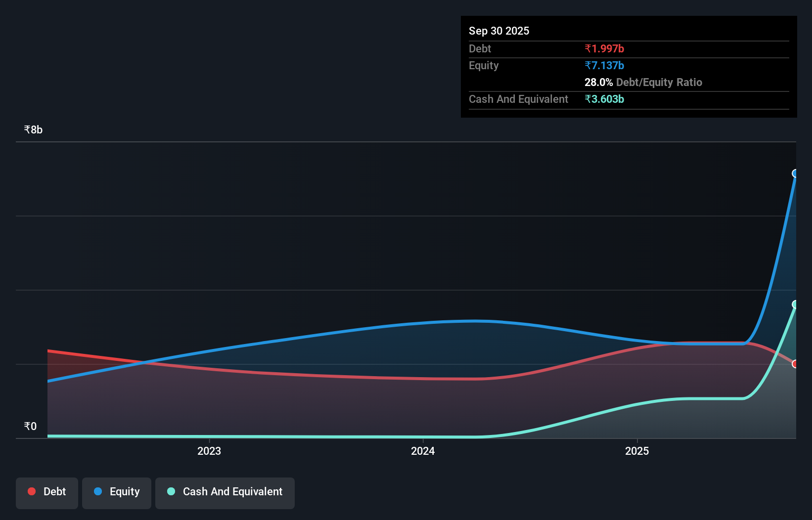Image resolution: width=812 pixels, height=520 pixels.
Task: Open the Debt/Equity Ratio detail row
Action: coord(643,82)
